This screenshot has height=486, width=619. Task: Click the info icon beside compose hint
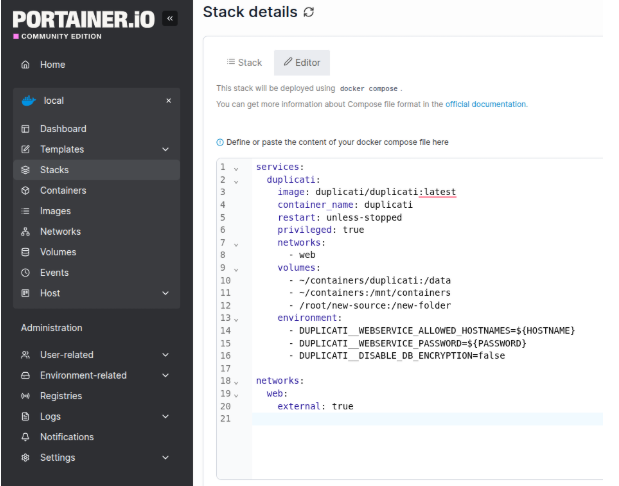coord(220,142)
